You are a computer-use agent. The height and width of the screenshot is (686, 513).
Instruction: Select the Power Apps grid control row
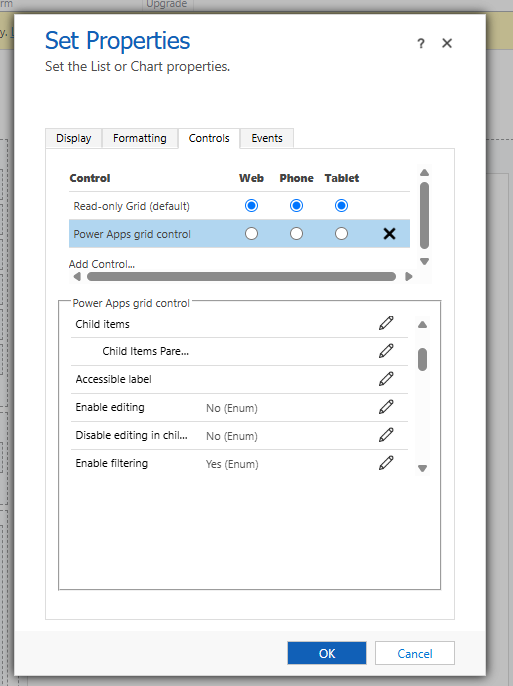239,234
